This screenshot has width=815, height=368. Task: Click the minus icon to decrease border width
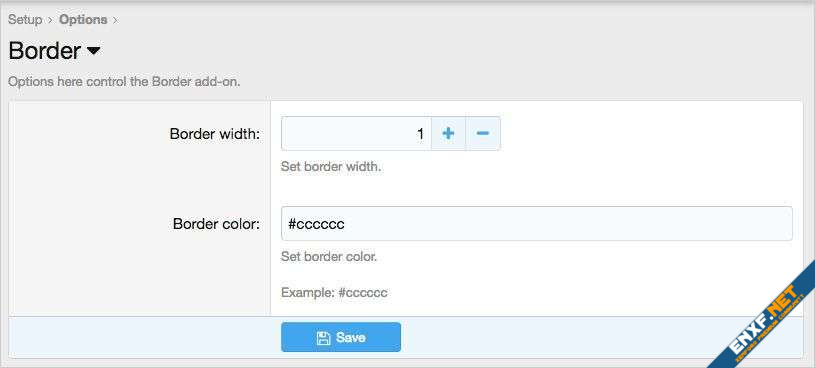[483, 134]
